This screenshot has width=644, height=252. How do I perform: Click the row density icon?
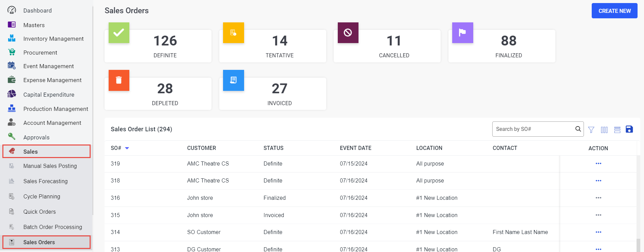617,130
